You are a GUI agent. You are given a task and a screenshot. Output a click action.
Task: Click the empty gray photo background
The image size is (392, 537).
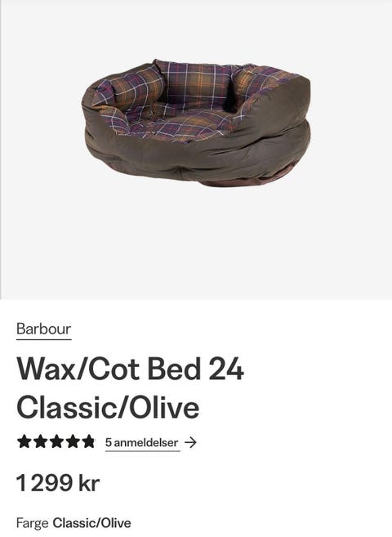[196, 247]
